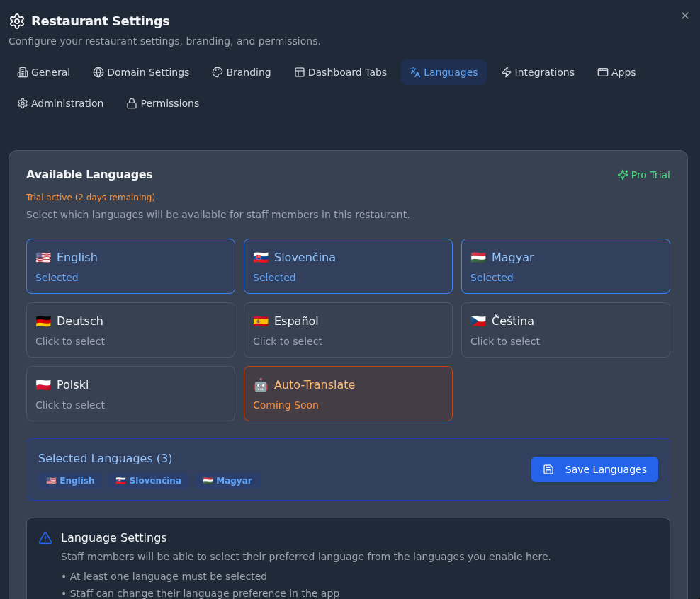The width and height of the screenshot is (700, 599).
Task: Deselect the Slovenčina language card
Action: pyautogui.click(x=348, y=266)
